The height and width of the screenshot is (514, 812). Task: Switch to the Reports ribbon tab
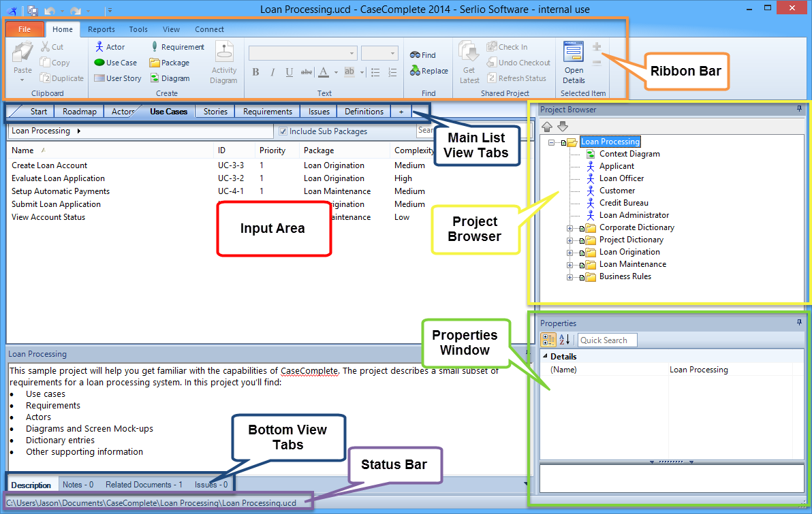click(101, 29)
